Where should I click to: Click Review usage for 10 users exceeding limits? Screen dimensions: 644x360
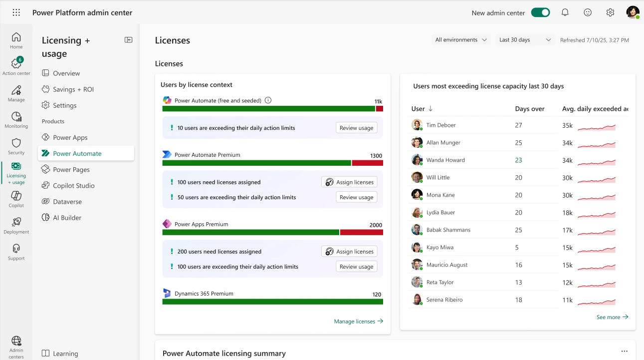click(x=357, y=128)
